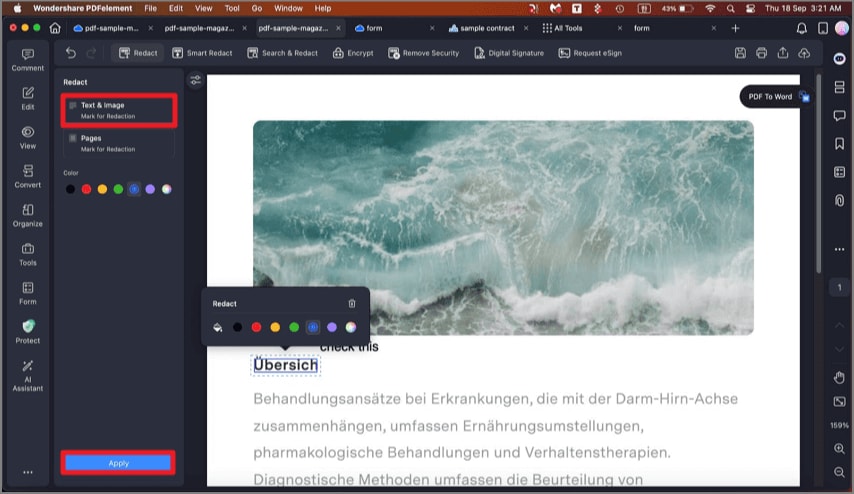Switch to the pdf-sample-m... cloud tab

(x=111, y=28)
